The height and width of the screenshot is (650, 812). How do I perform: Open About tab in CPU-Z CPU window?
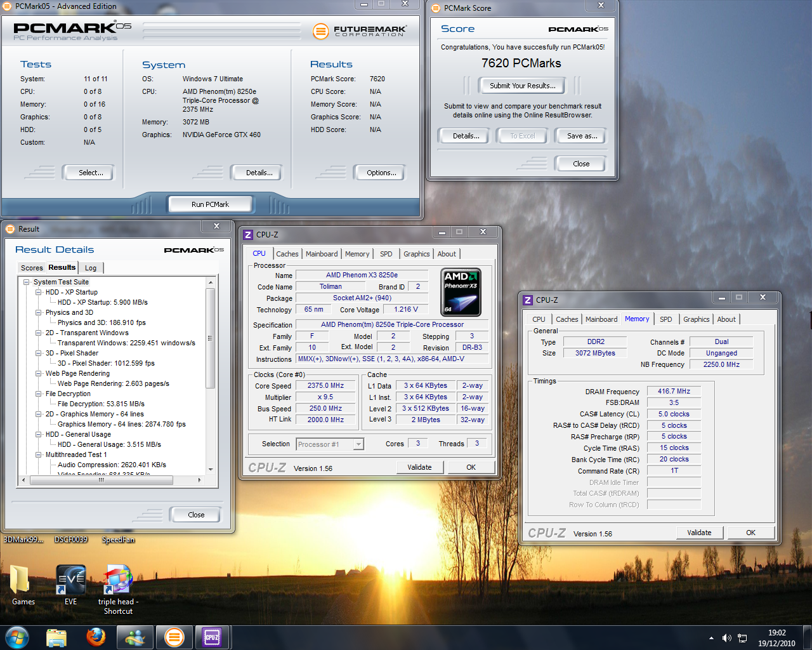(x=447, y=254)
